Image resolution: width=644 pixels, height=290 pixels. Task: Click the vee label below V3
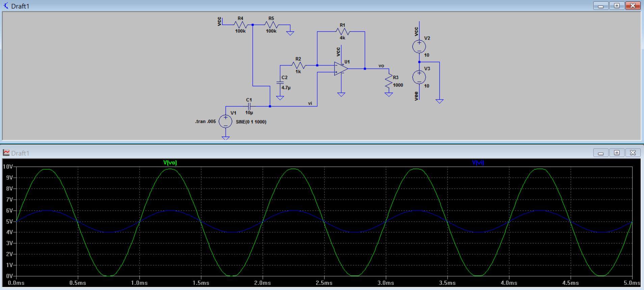click(416, 96)
